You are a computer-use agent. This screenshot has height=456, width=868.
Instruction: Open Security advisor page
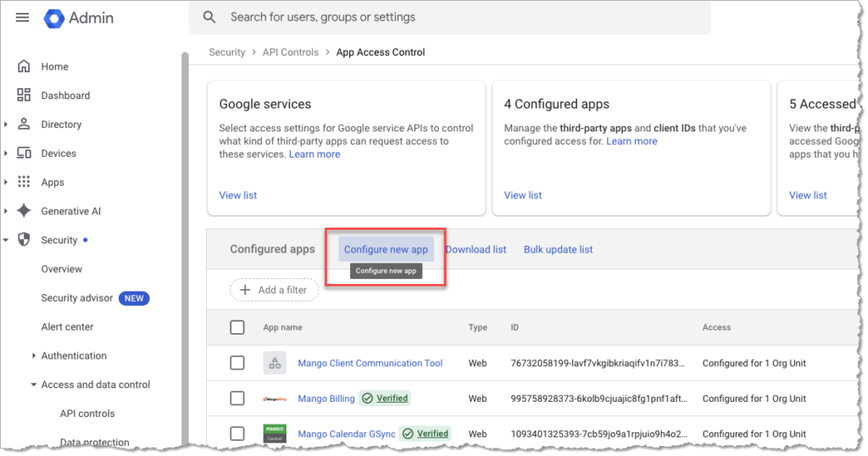coord(77,298)
